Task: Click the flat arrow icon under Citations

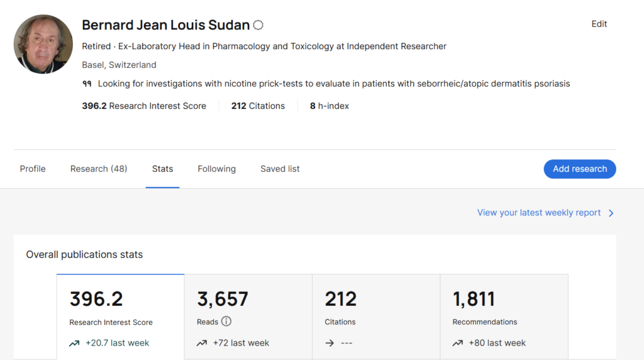Action: pos(330,343)
